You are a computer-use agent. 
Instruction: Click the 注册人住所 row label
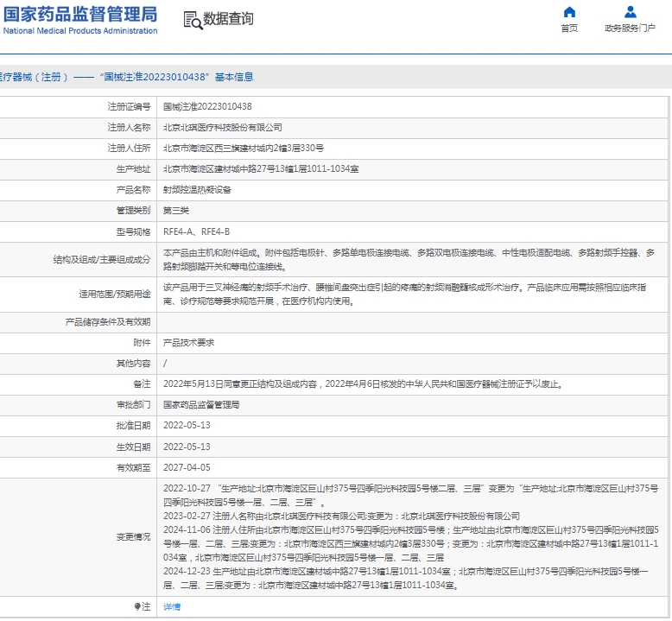coord(129,149)
